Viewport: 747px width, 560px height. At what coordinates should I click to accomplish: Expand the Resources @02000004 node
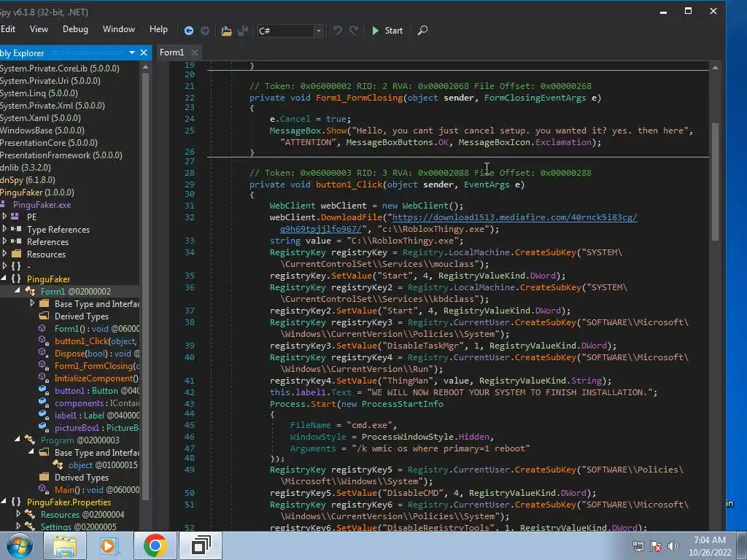[18, 514]
